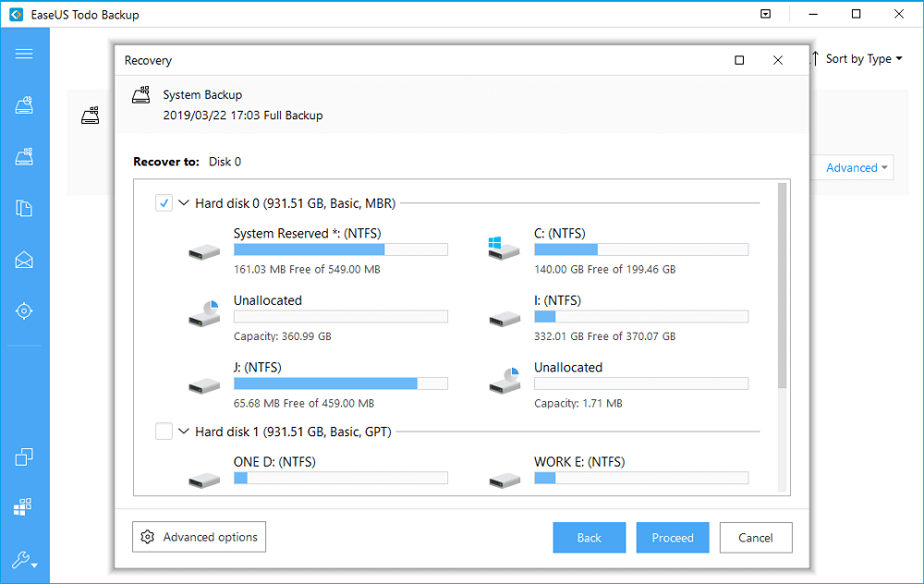Click the Disk/Partition Backup sidebar icon
924x584 pixels.
[24, 105]
